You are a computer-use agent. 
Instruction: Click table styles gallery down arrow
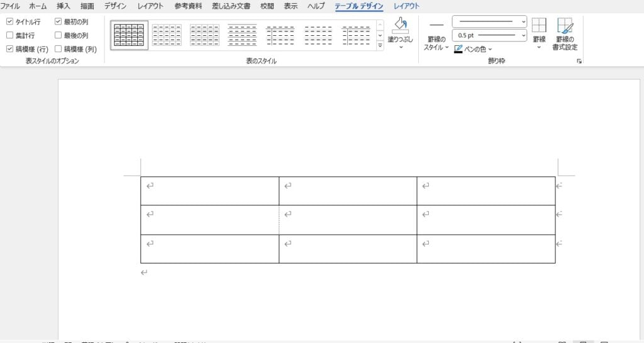point(380,35)
